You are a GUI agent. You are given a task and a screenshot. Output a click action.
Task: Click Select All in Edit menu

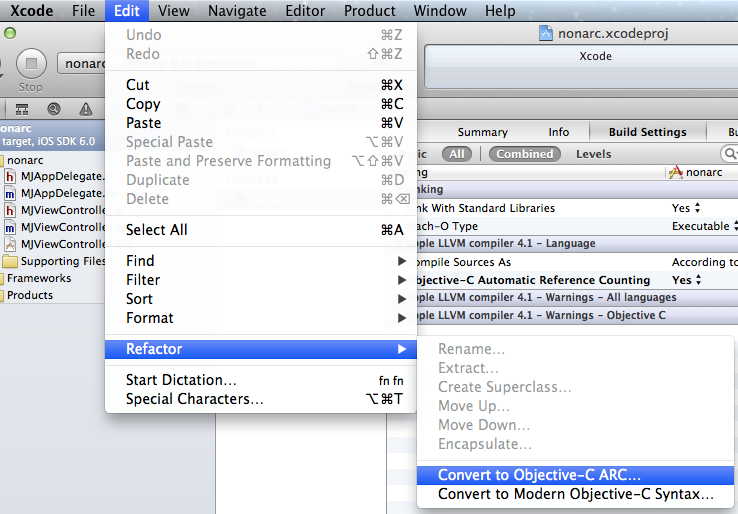[157, 229]
